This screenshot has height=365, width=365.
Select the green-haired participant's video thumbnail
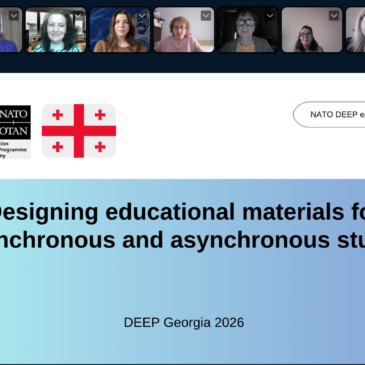click(x=56, y=30)
